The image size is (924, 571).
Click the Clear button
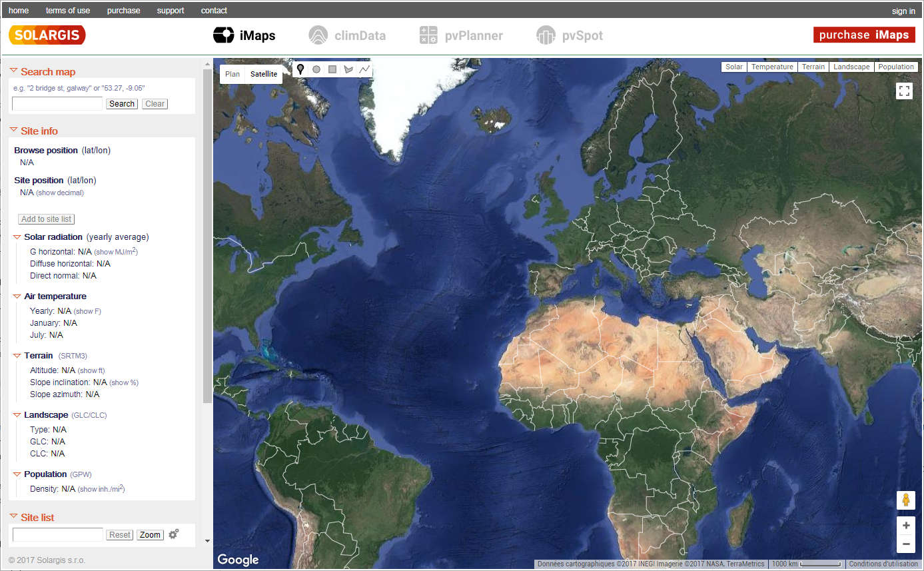(155, 104)
